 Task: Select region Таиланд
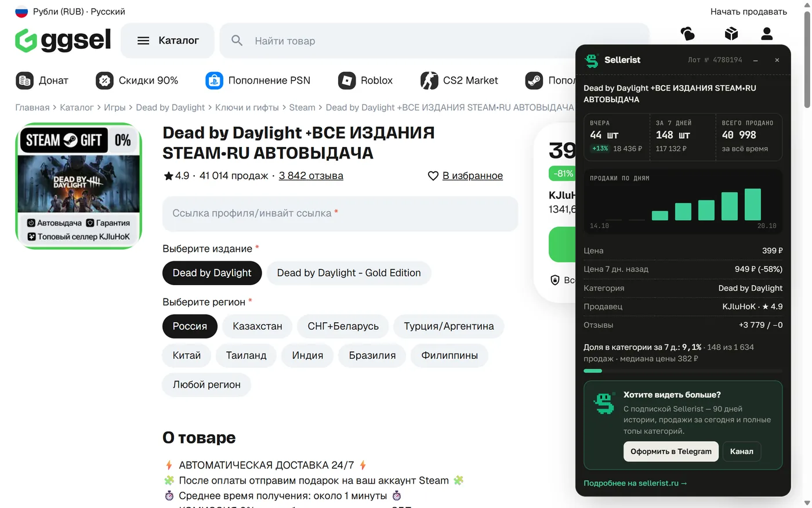click(x=246, y=355)
